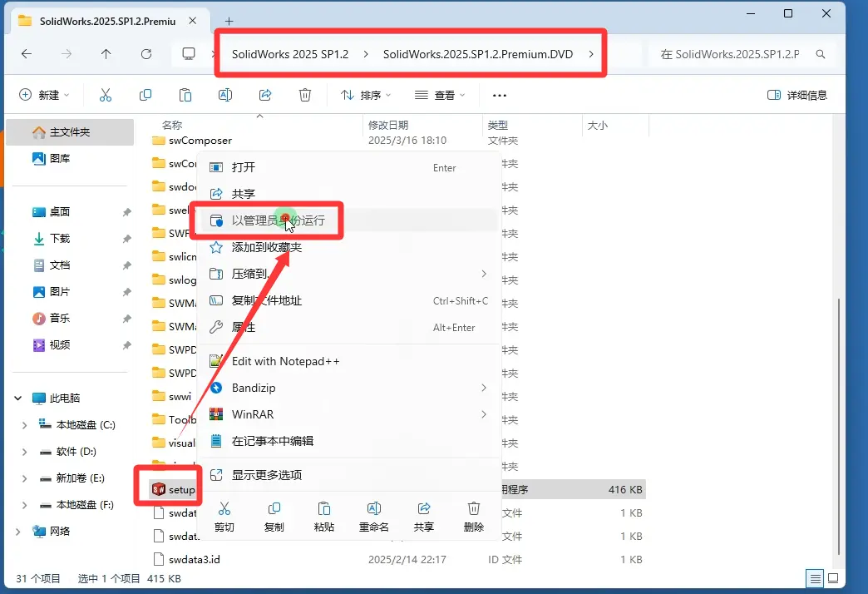Select 属性 in the context menu

(348, 327)
